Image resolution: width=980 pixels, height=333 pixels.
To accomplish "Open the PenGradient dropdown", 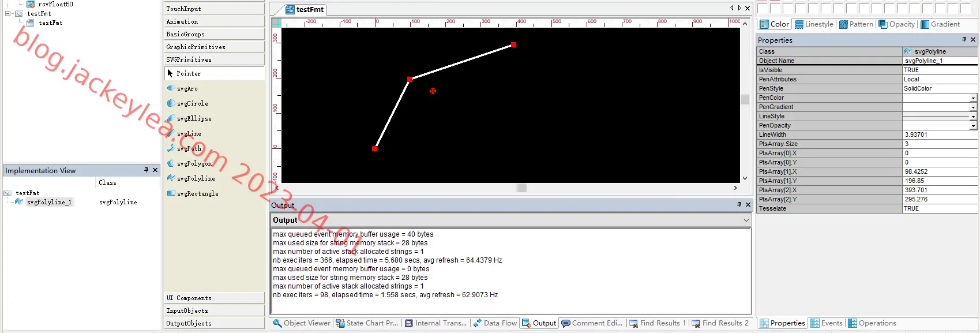I will [x=973, y=107].
